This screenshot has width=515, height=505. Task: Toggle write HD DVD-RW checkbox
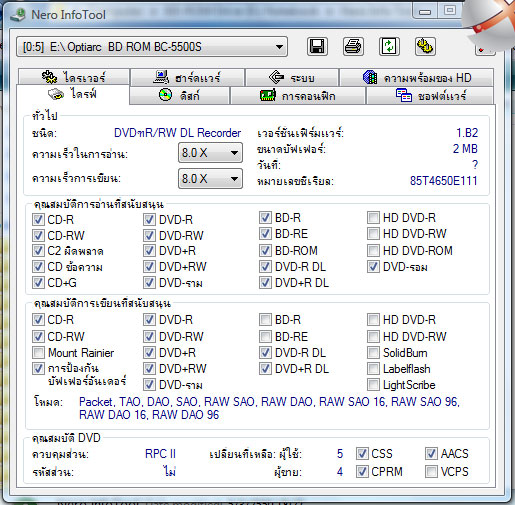click(373, 336)
